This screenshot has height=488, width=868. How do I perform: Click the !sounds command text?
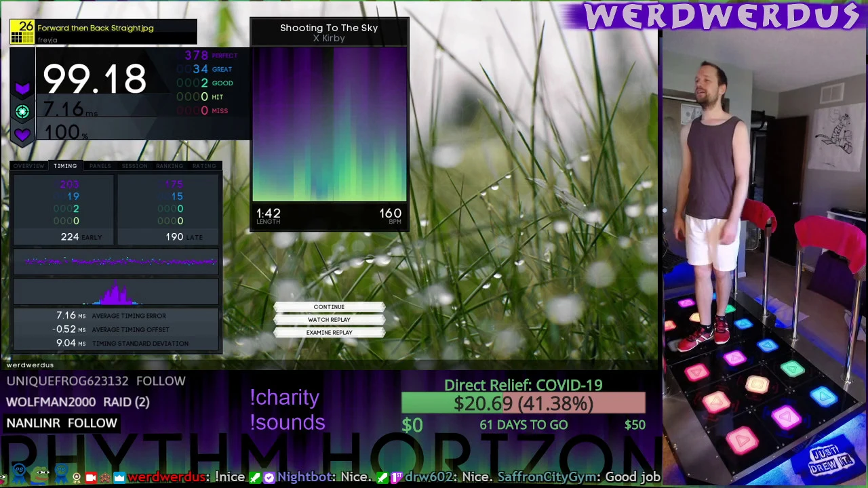click(287, 422)
